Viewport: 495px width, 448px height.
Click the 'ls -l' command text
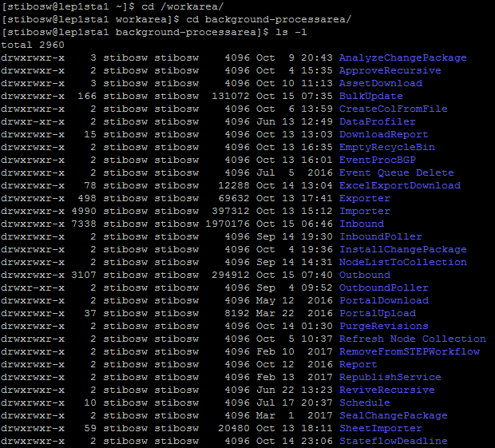291,33
